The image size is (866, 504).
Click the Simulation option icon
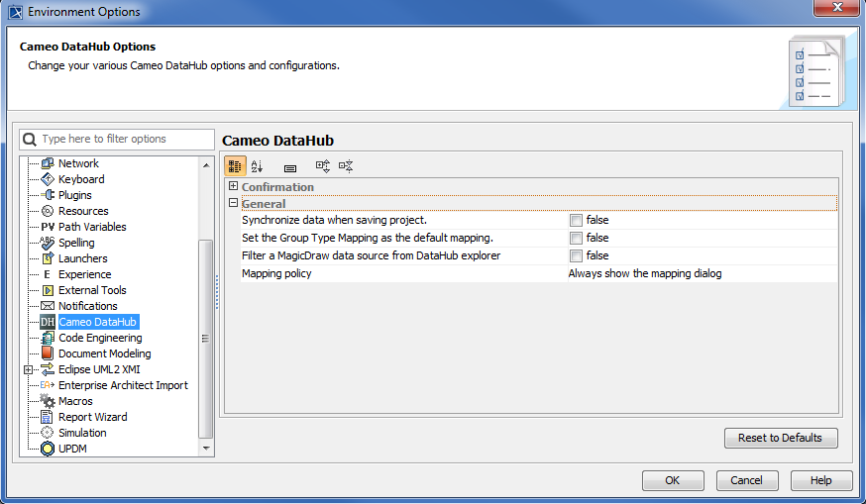click(48, 433)
